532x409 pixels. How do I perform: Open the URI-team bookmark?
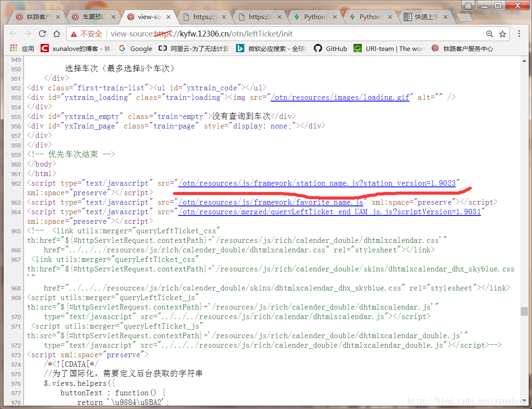[x=389, y=48]
